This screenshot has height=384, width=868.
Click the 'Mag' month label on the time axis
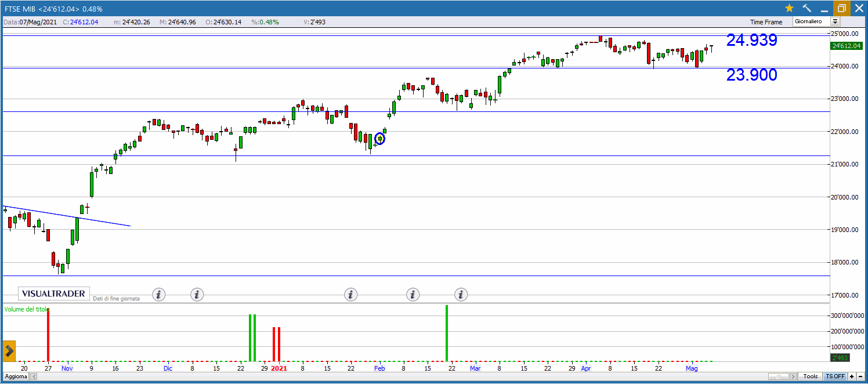692,368
